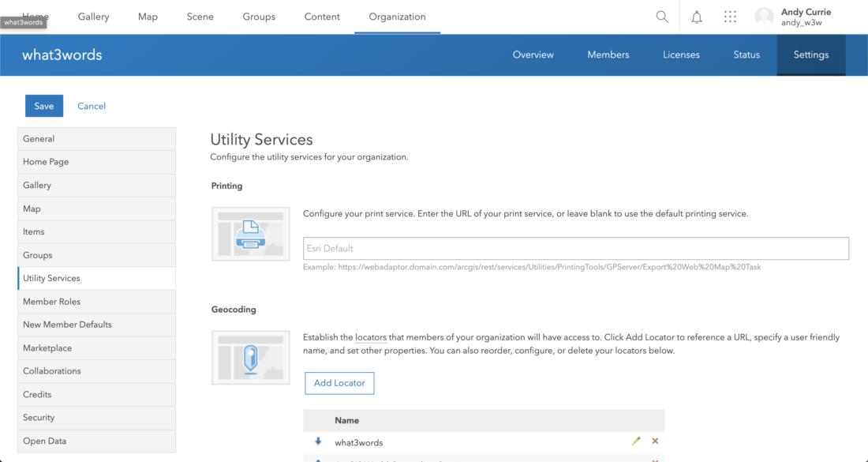This screenshot has height=462, width=868.
Task: Switch to the Overview tab
Action: click(533, 54)
